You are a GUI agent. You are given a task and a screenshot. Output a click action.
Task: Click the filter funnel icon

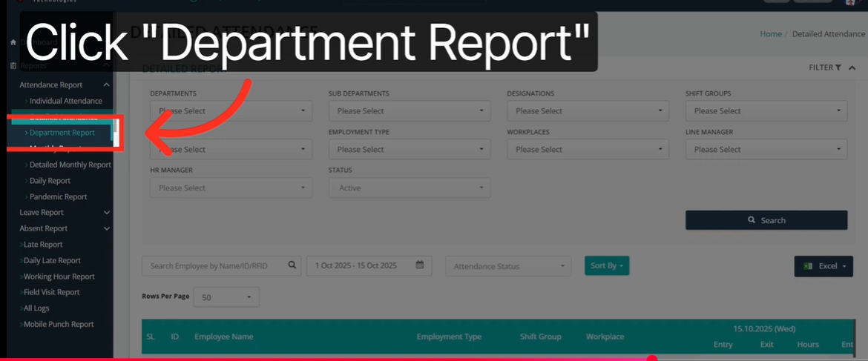pyautogui.click(x=838, y=67)
